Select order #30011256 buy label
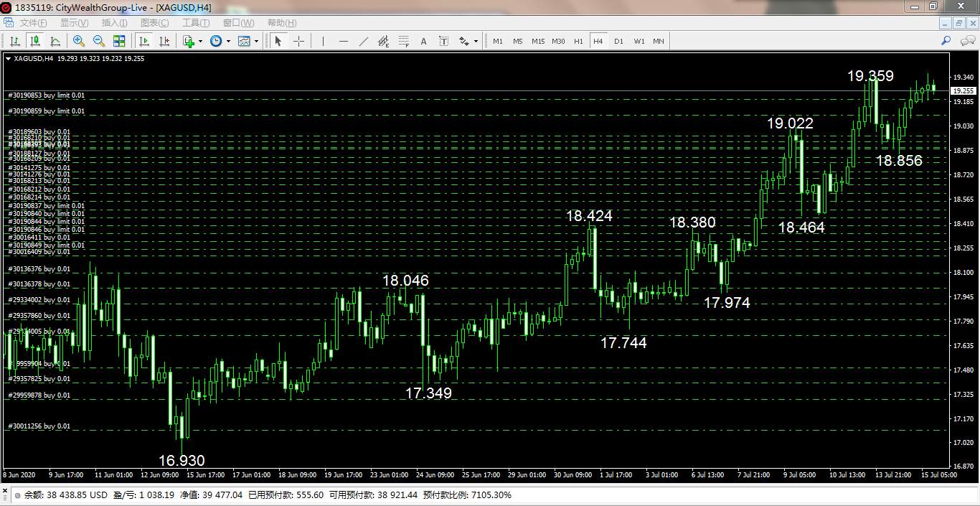The image size is (980, 506). tap(39, 426)
